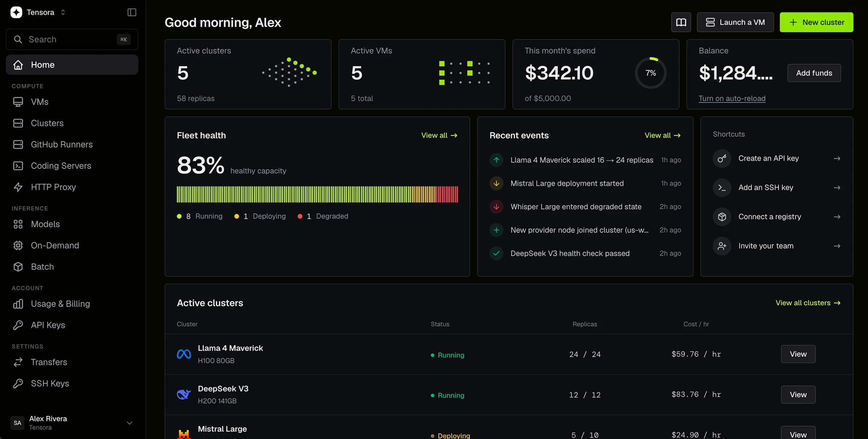The height and width of the screenshot is (439, 868).
Task: Click the GitHub Runners icon in sidebar
Action: 18,145
